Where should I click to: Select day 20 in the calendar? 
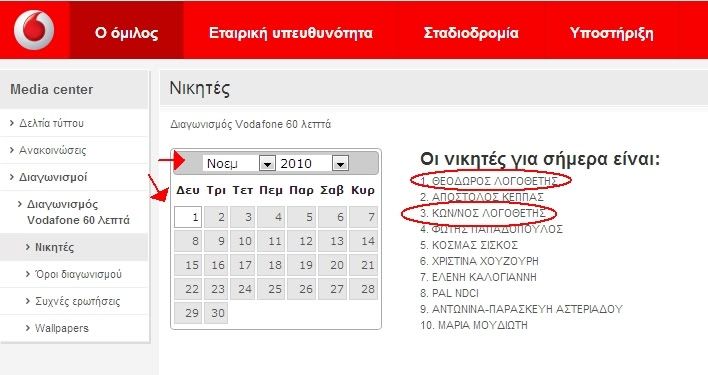point(332,265)
